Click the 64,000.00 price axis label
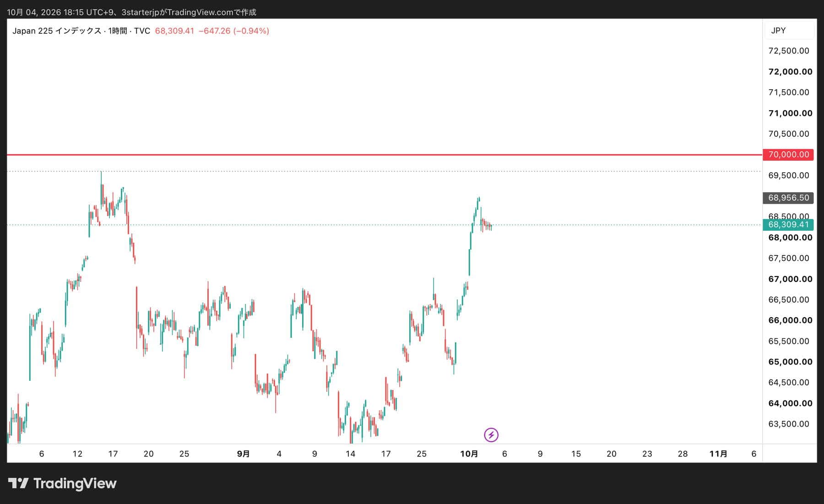 pos(790,403)
